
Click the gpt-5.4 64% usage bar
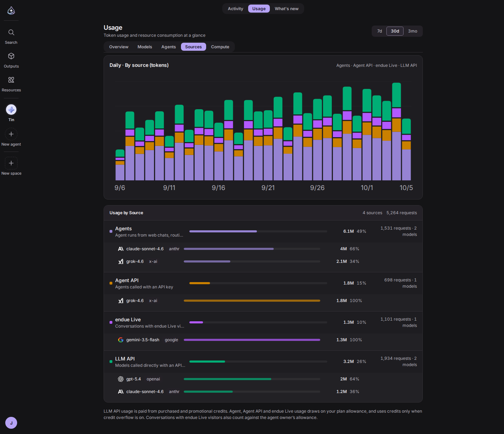(x=252, y=379)
